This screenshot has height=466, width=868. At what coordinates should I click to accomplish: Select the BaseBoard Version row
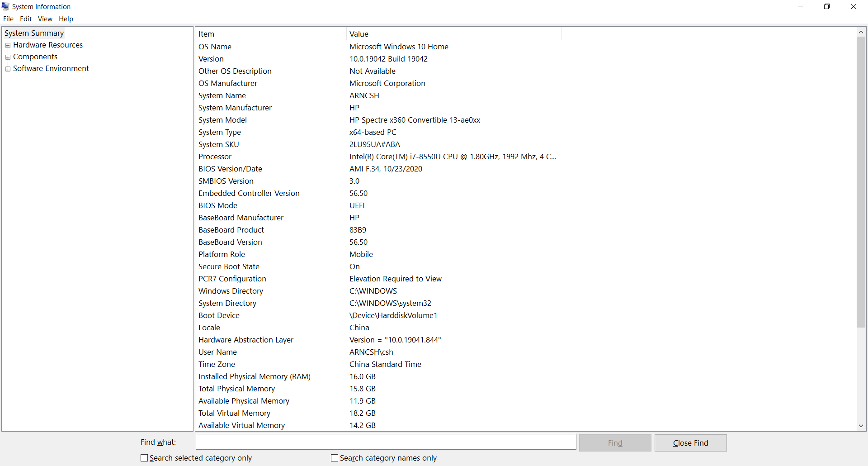tap(378, 242)
